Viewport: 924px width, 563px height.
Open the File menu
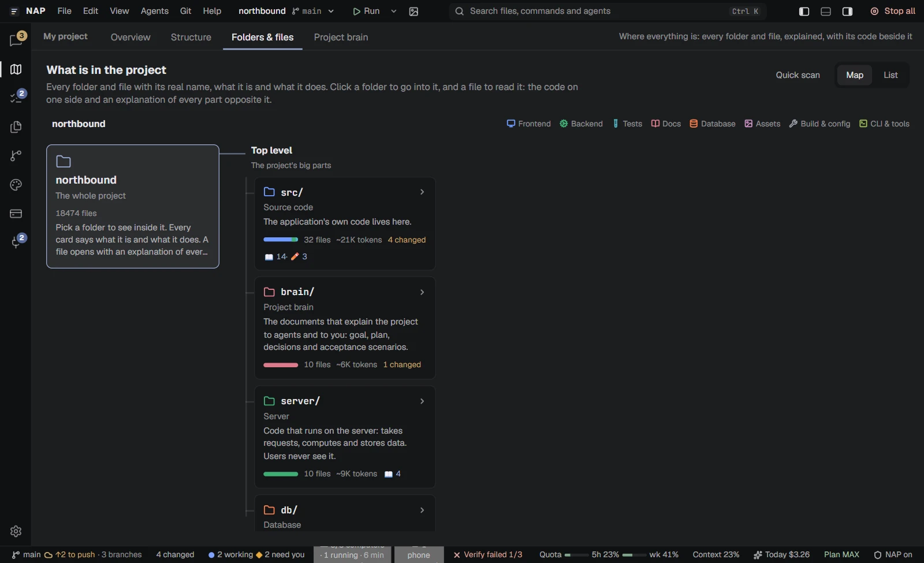click(x=65, y=11)
